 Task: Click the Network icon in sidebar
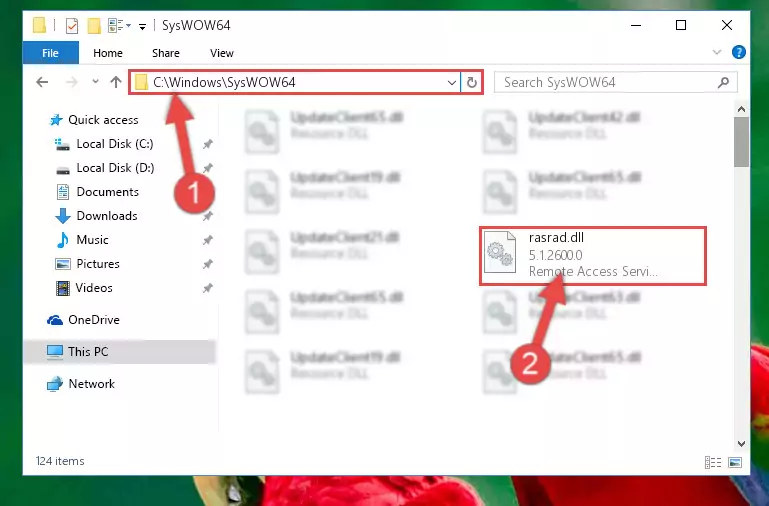(55, 384)
